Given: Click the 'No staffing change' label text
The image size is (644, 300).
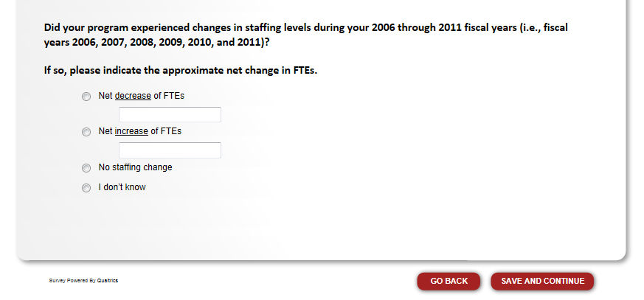Looking at the screenshot, I should (x=135, y=167).
